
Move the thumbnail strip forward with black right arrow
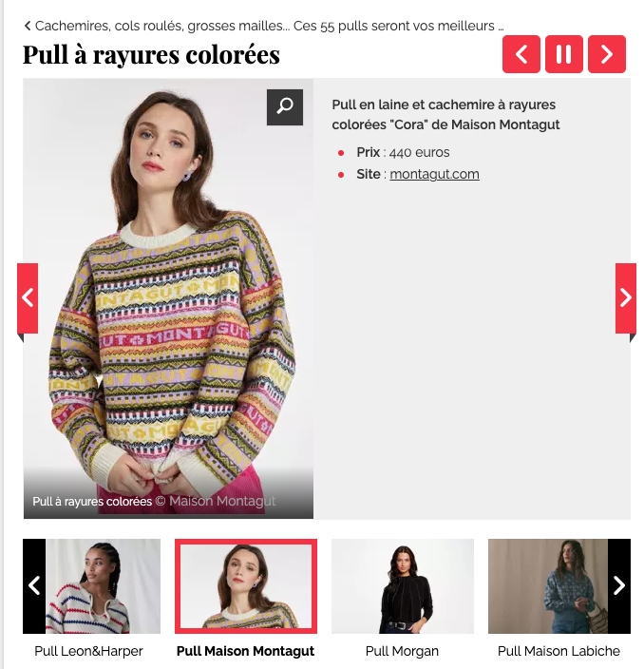[x=619, y=585]
